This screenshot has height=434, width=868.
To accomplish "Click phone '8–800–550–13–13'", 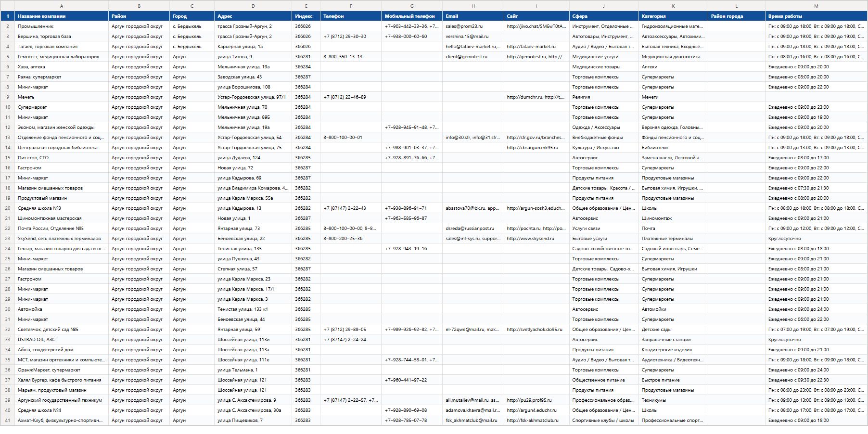I will pyautogui.click(x=351, y=56).
